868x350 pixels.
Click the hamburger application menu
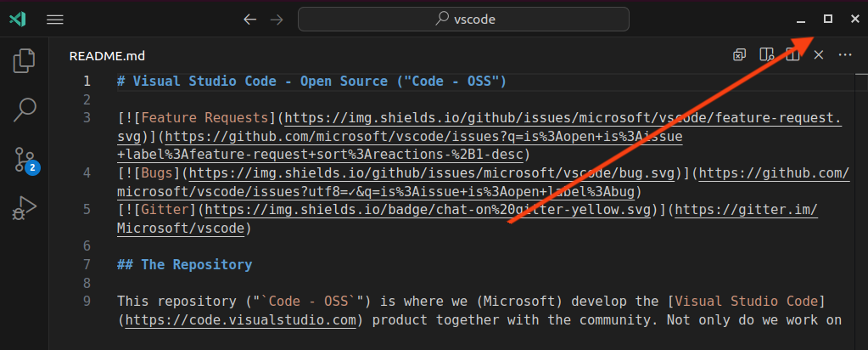(x=55, y=19)
